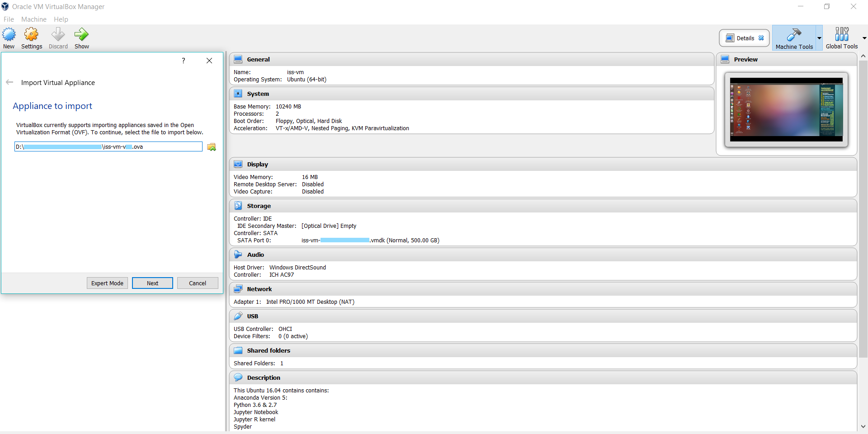Go back with the wizard arrow
Image resolution: width=868 pixels, height=434 pixels.
(9, 82)
